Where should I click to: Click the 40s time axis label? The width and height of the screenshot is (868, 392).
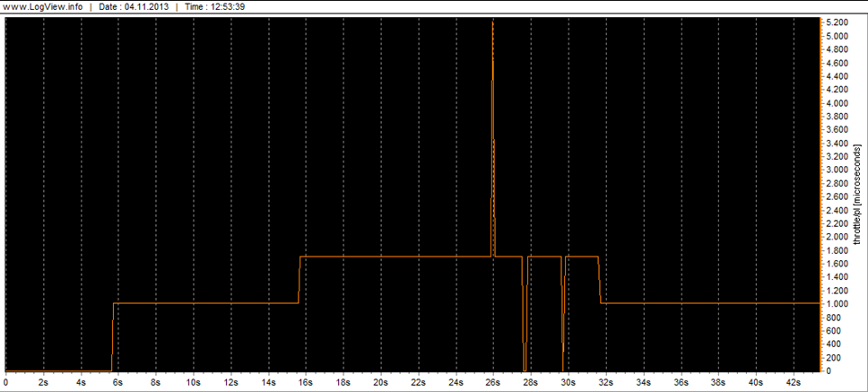tap(756, 382)
